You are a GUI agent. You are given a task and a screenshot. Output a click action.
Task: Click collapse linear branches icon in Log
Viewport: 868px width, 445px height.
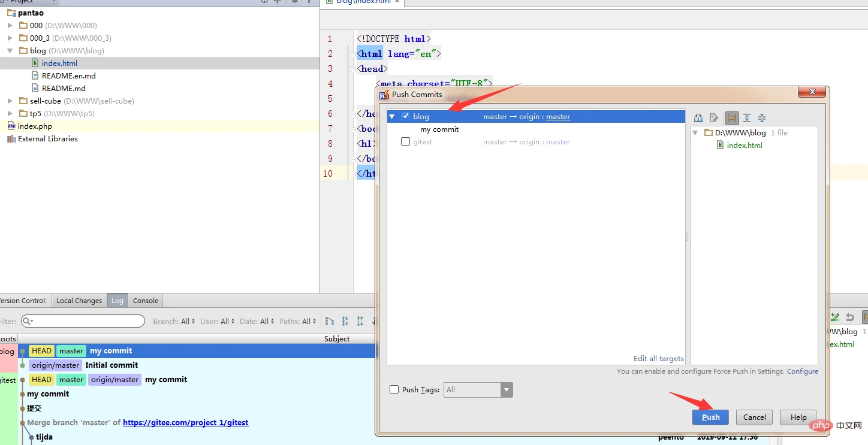point(345,322)
